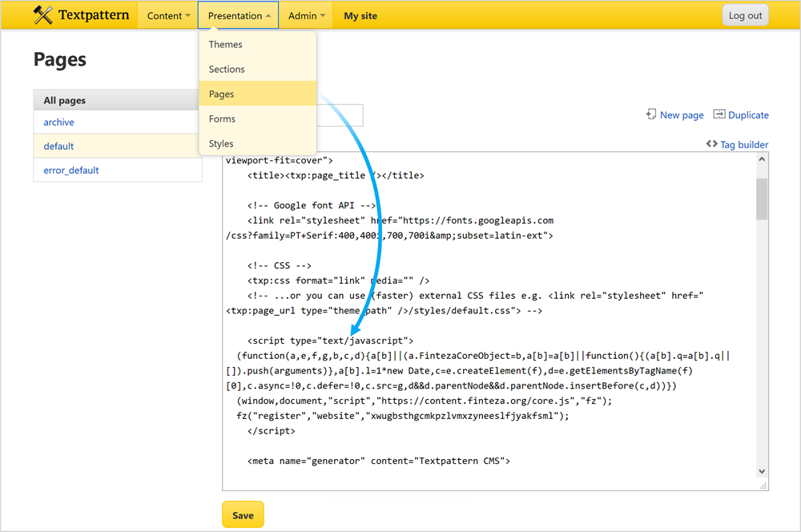Click the Log out button
Image resolution: width=801 pixels, height=532 pixels.
click(745, 15)
